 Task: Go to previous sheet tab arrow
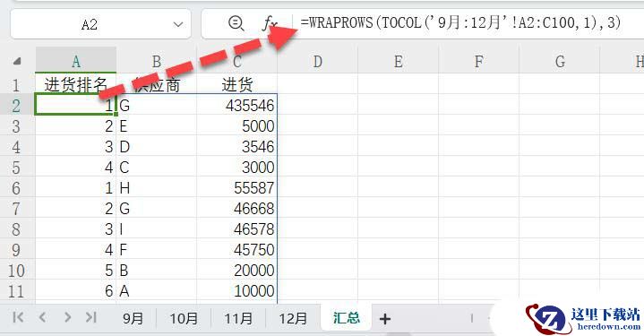pyautogui.click(x=42, y=317)
